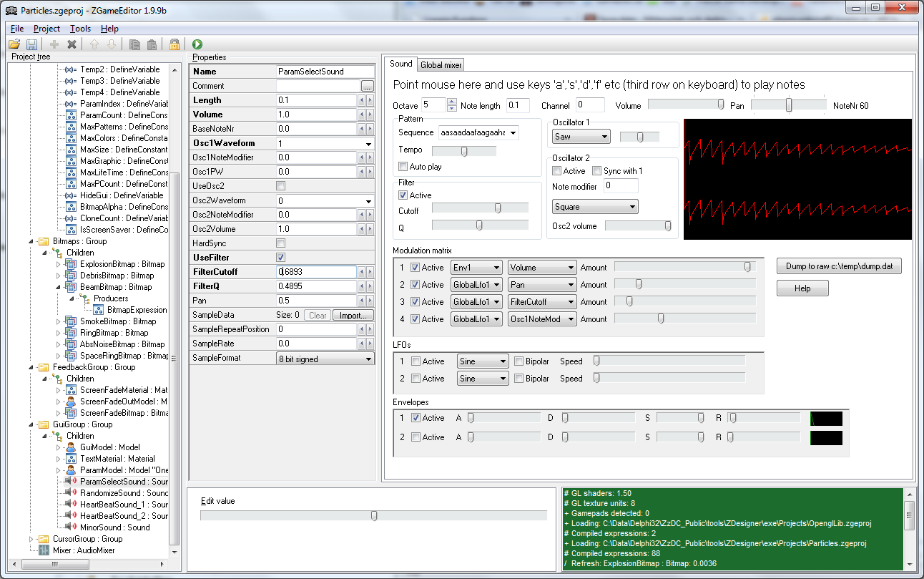Switch to the Global mixer tab
This screenshot has width=924, height=579.
coord(441,65)
